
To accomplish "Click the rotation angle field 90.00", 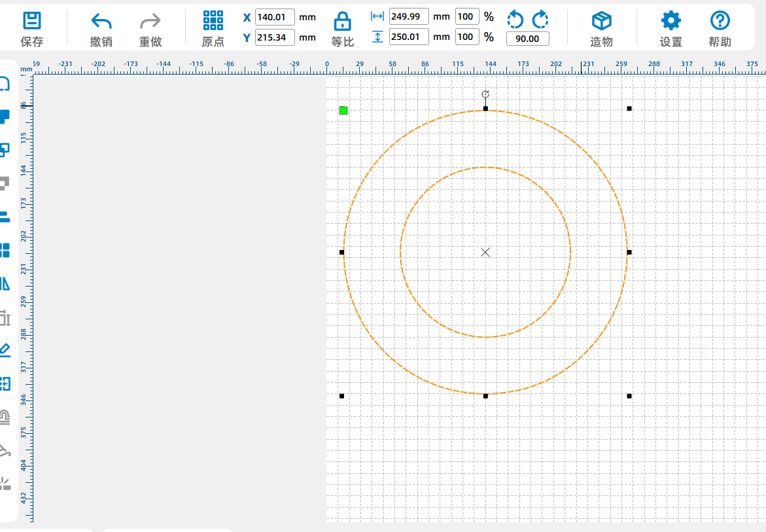I will tap(527, 39).
